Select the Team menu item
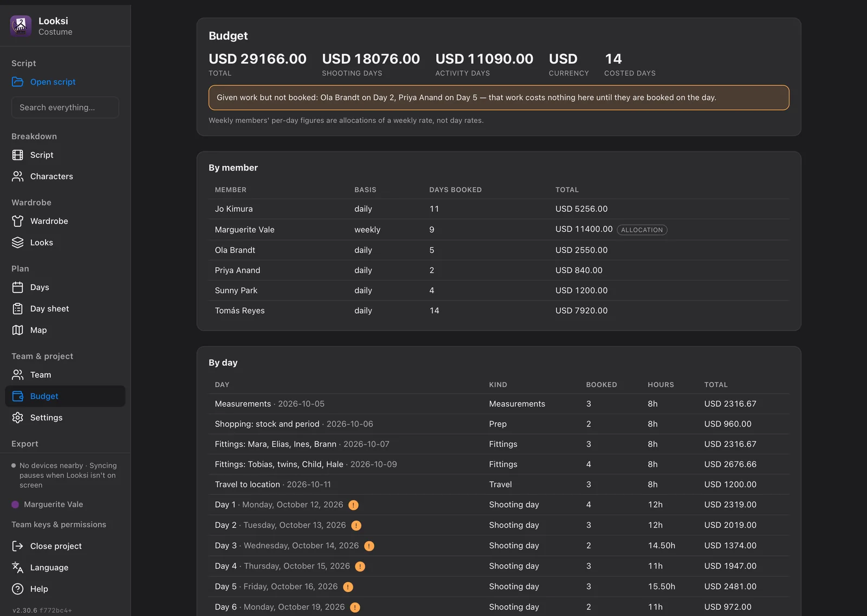The width and height of the screenshot is (867, 616). point(65,374)
